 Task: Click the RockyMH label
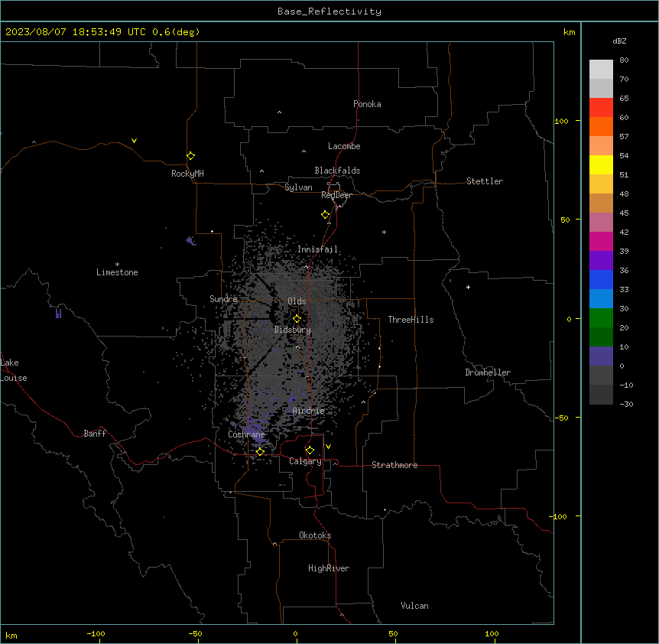pyautogui.click(x=187, y=174)
